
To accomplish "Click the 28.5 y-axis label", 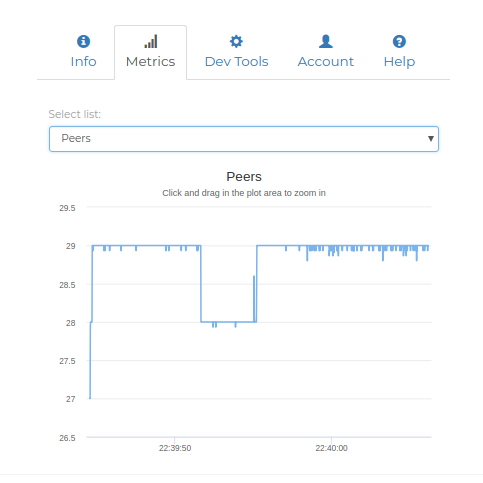I will [67, 285].
